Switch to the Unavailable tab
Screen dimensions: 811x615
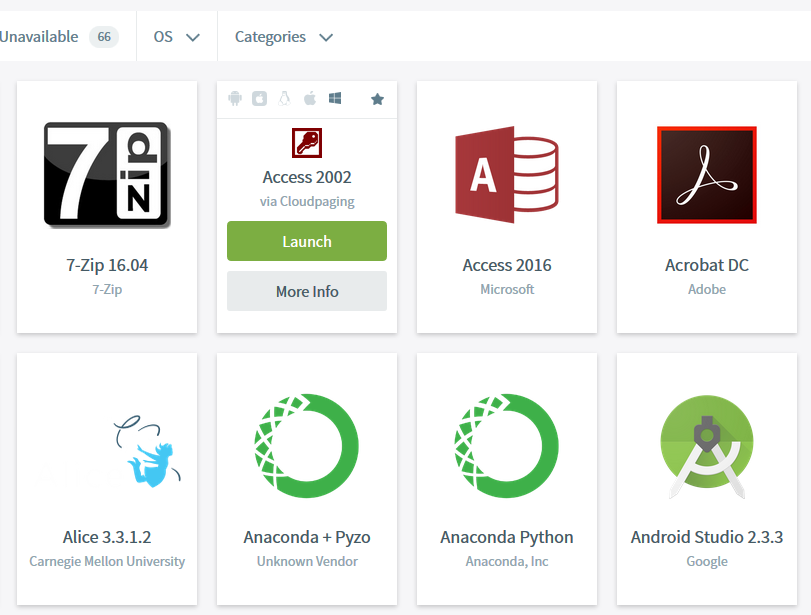pyautogui.click(x=39, y=37)
